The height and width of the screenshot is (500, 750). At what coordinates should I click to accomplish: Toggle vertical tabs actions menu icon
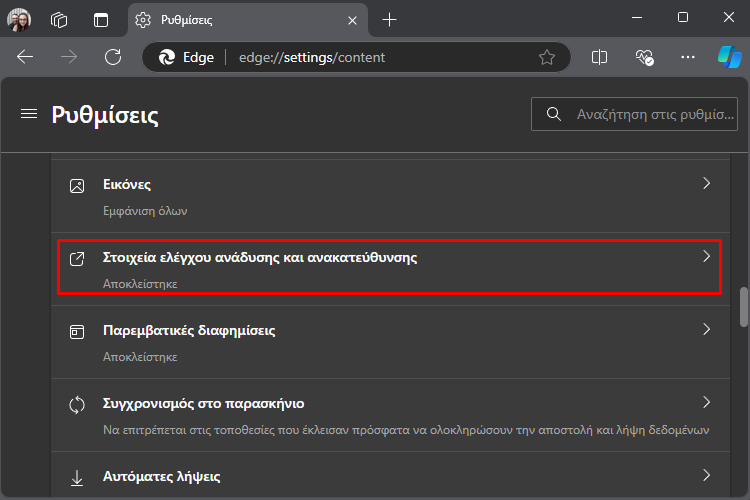point(101,20)
